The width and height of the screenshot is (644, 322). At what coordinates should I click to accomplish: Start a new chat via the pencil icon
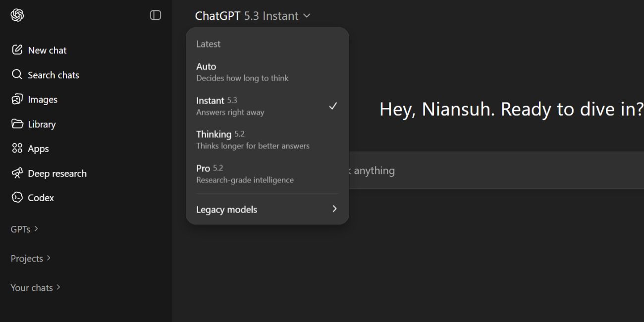point(18,50)
